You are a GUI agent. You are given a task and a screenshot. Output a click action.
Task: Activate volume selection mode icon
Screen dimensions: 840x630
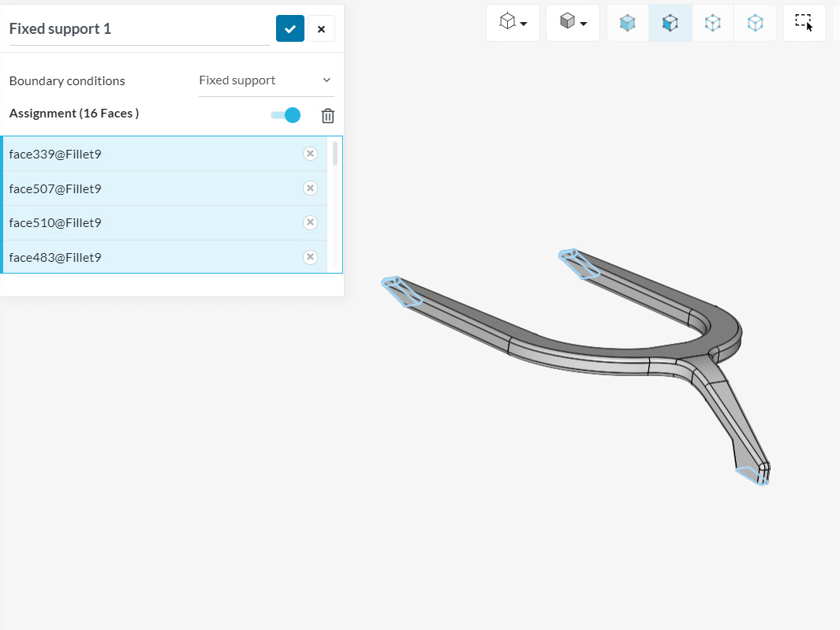[627, 23]
